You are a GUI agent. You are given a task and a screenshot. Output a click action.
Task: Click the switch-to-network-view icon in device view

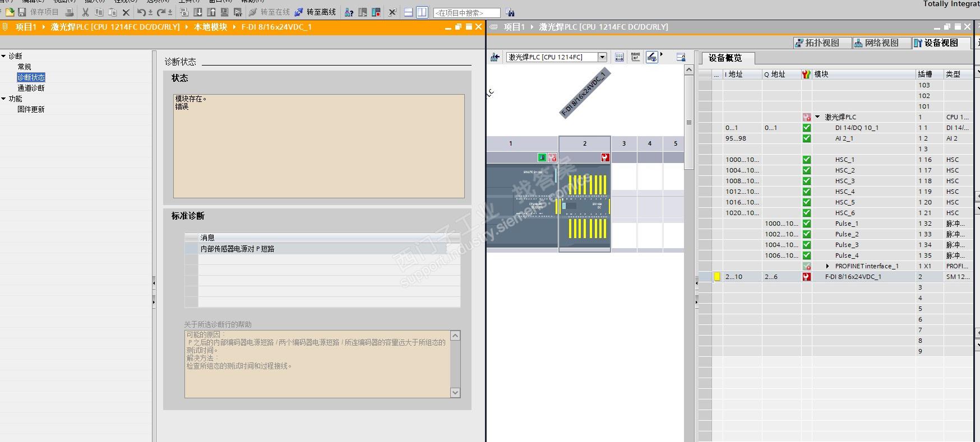[x=495, y=57]
